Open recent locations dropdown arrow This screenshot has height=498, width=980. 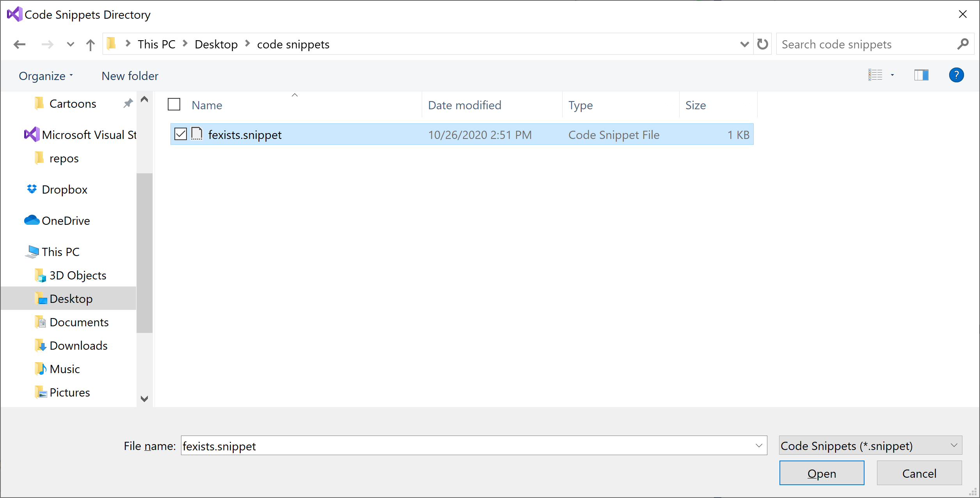pyautogui.click(x=70, y=44)
